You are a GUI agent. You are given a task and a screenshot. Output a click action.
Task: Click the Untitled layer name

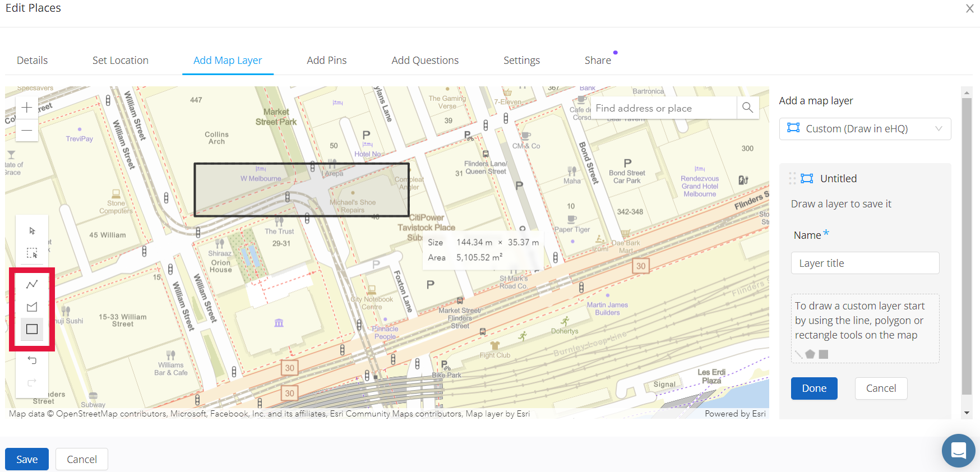coord(838,179)
